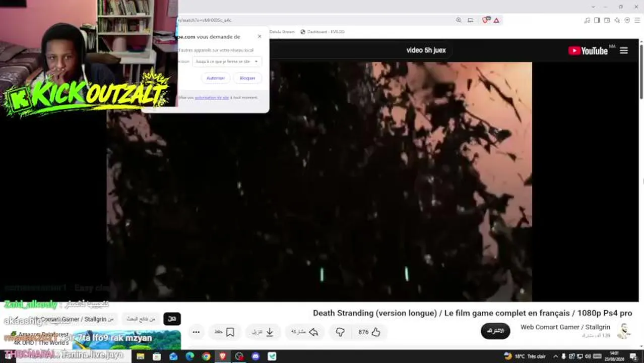Like the video with 876 likes
The height and width of the screenshot is (363, 644).
pyautogui.click(x=369, y=332)
